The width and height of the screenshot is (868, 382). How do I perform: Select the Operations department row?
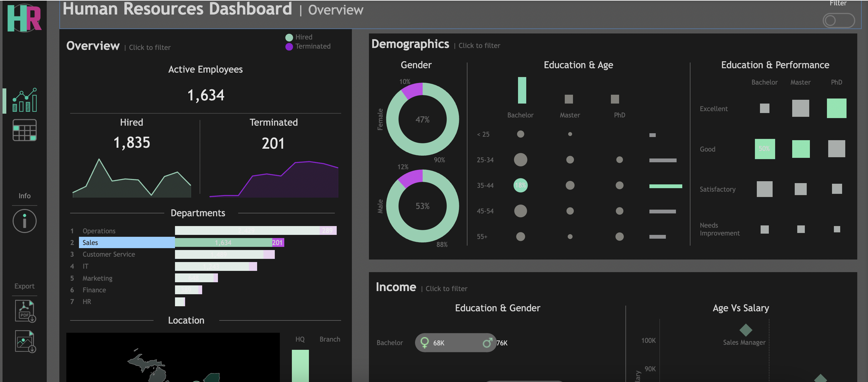click(99, 231)
